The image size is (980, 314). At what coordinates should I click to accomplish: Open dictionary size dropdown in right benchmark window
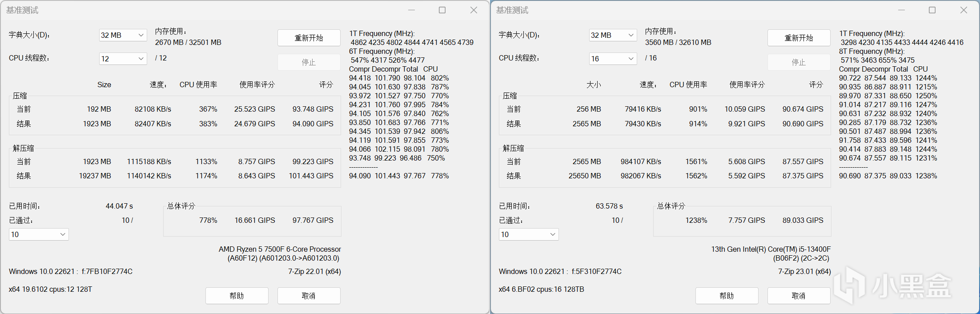click(x=613, y=35)
